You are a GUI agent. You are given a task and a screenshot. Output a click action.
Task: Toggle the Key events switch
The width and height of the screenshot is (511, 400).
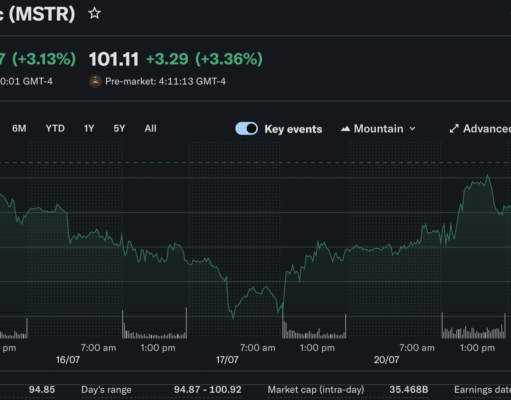point(246,129)
